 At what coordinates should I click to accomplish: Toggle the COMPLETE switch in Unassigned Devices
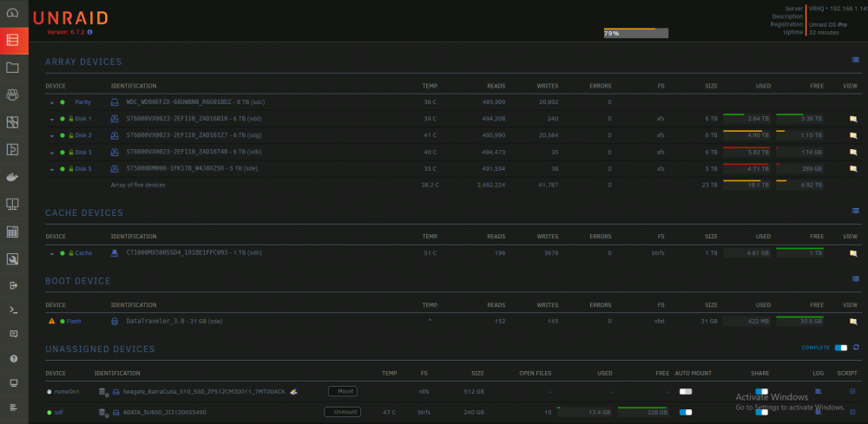(841, 348)
